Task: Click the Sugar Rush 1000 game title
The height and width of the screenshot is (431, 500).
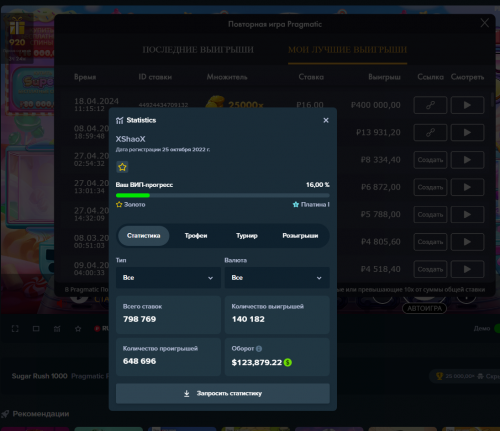Action: click(x=40, y=376)
